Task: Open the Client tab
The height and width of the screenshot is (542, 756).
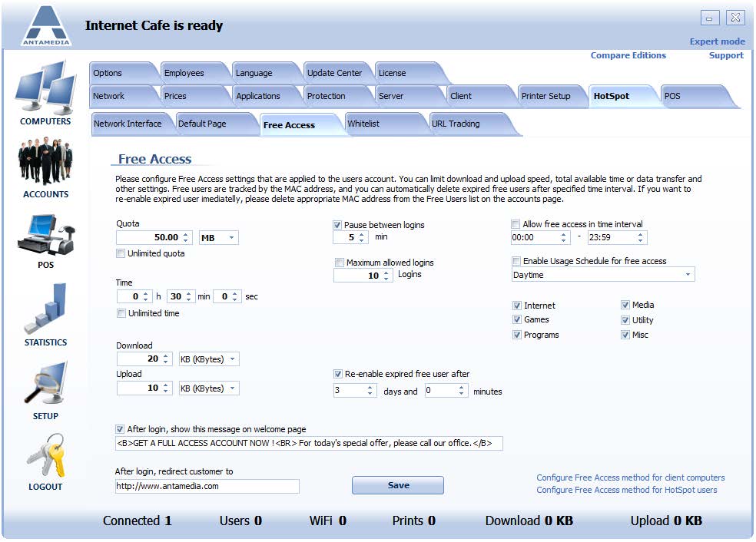Action: click(x=480, y=96)
